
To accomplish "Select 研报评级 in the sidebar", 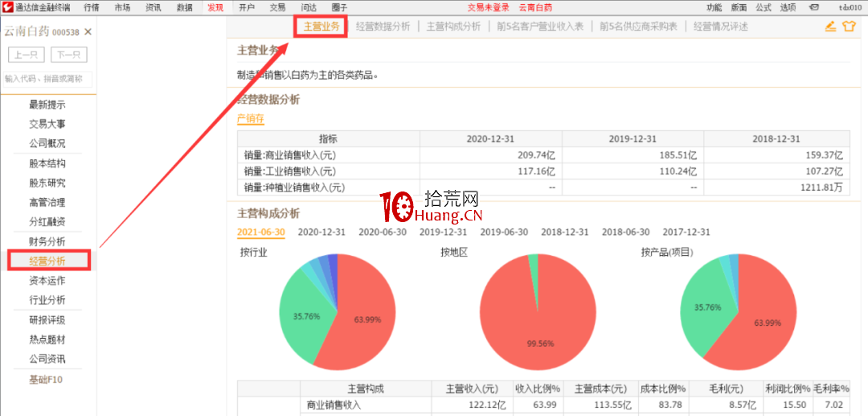I will coord(47,320).
